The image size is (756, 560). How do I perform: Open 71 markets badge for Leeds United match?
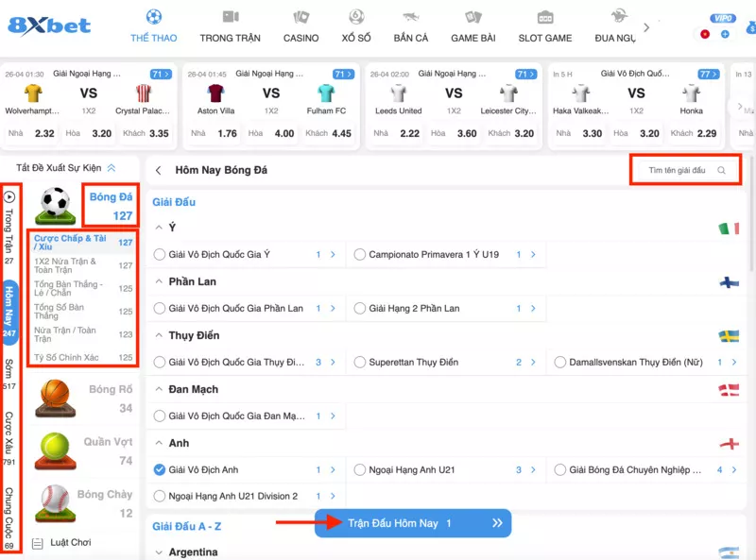(x=525, y=75)
